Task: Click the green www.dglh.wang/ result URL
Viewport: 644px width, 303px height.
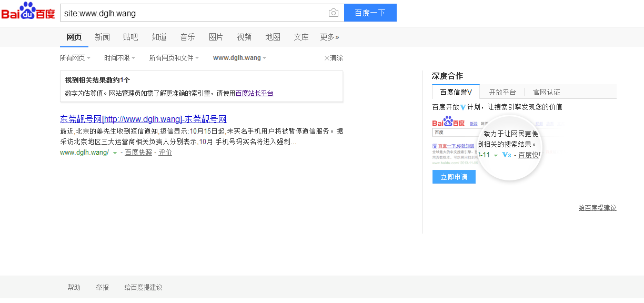Action: [84, 153]
